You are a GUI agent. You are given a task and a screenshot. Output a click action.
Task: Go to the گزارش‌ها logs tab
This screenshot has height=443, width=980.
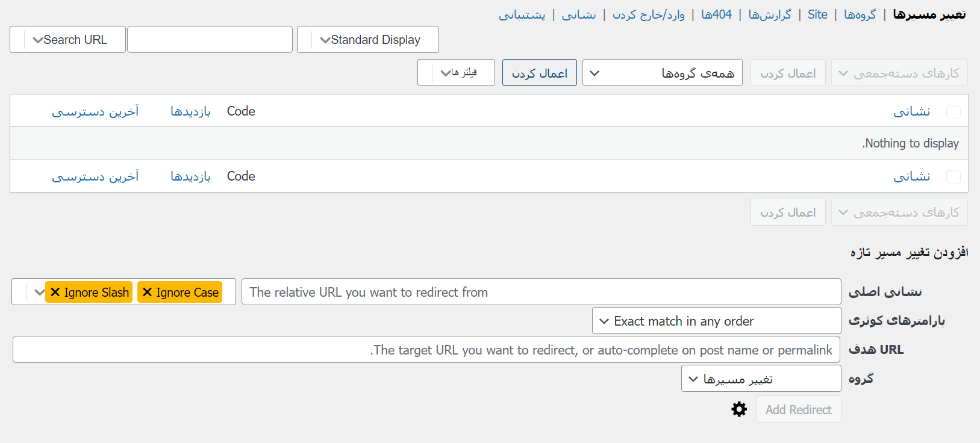(x=769, y=14)
